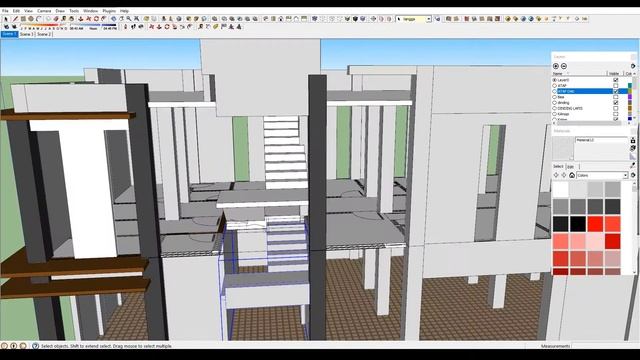
Task: Open the Materials browser details arrow
Action: click(x=633, y=175)
